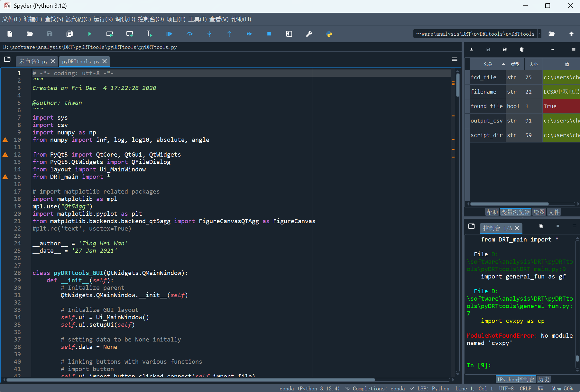Click the Run current cell icon
Image resolution: width=580 pixels, height=392 pixels.
(x=109, y=34)
